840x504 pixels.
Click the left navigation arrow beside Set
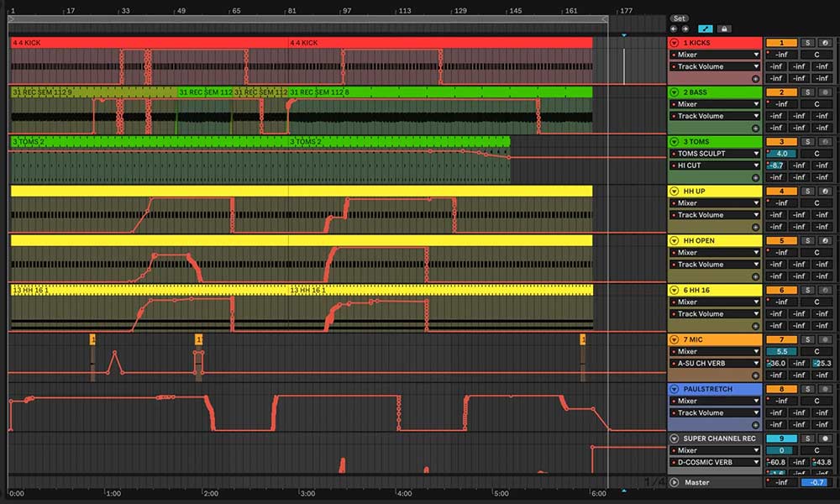[x=675, y=29]
